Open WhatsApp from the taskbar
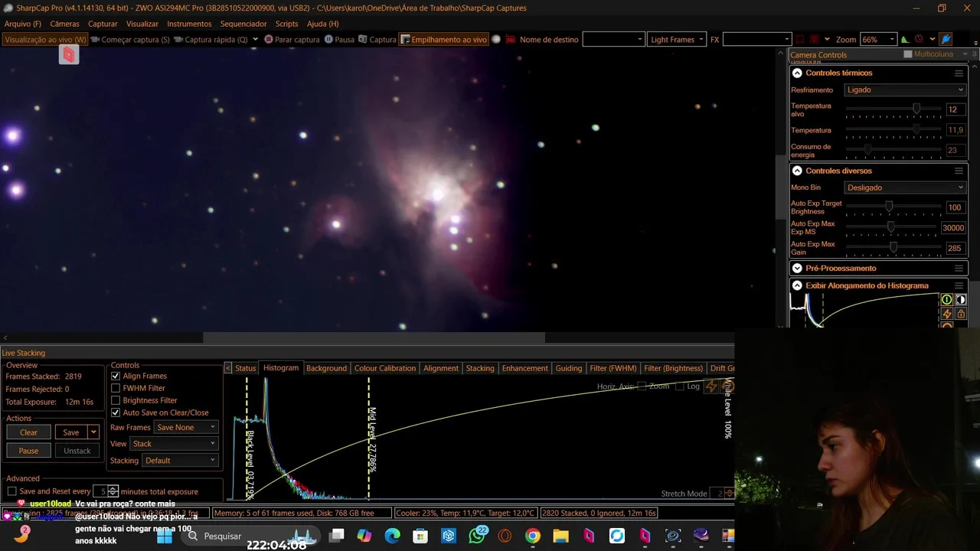Viewport: 980px width, 551px height. pyautogui.click(x=477, y=536)
